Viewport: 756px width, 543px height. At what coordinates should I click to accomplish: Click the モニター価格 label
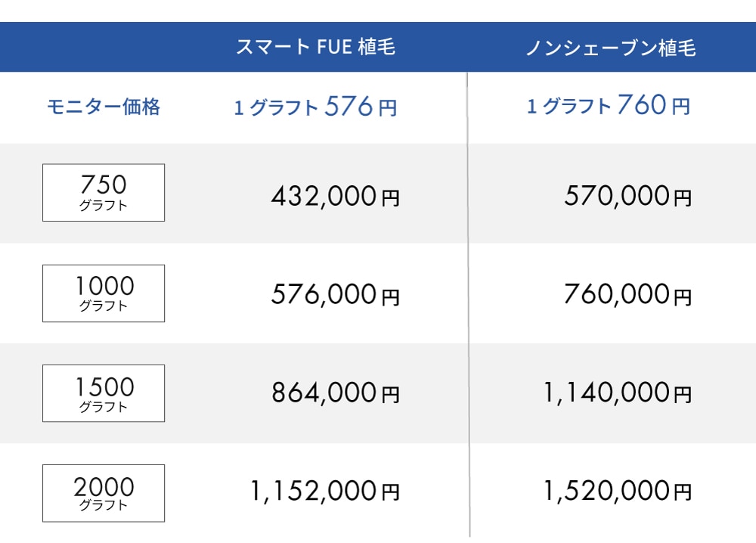pos(103,107)
